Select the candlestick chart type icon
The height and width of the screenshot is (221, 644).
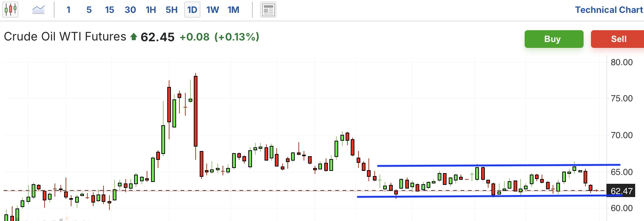[11, 10]
